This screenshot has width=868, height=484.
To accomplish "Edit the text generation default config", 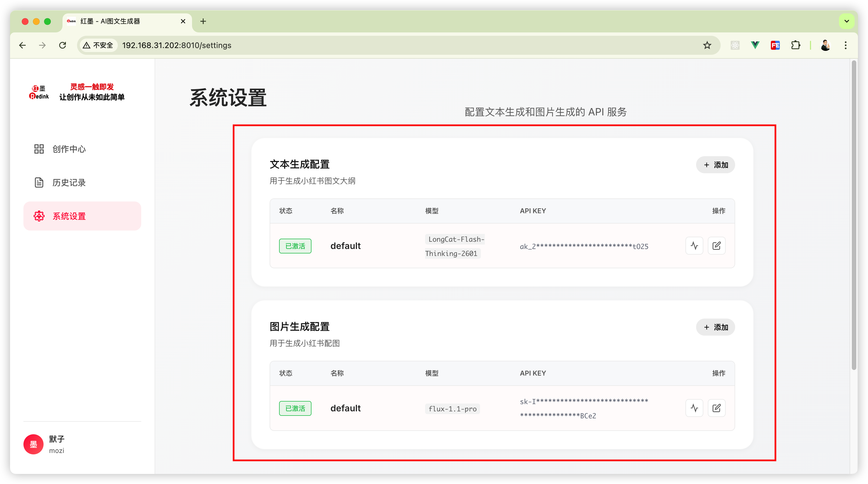I will pos(716,246).
